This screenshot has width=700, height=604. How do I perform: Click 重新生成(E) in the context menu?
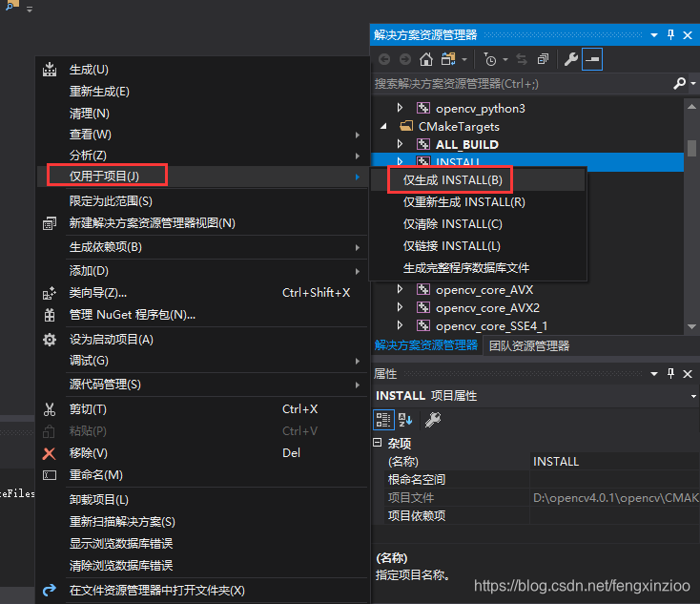(203, 92)
